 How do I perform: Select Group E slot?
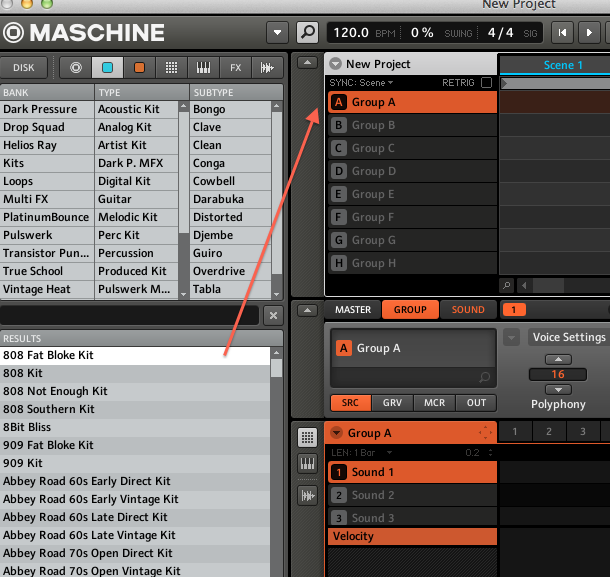pos(412,194)
